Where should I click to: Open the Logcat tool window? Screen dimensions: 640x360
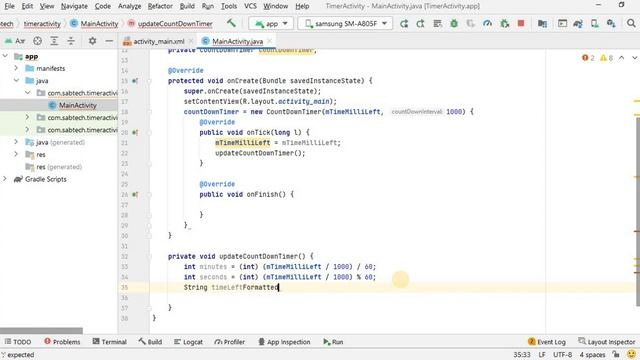(188, 342)
